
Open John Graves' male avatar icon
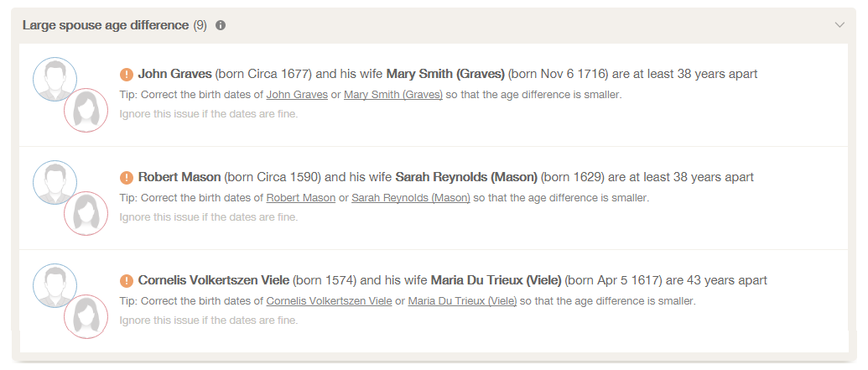tap(55, 79)
